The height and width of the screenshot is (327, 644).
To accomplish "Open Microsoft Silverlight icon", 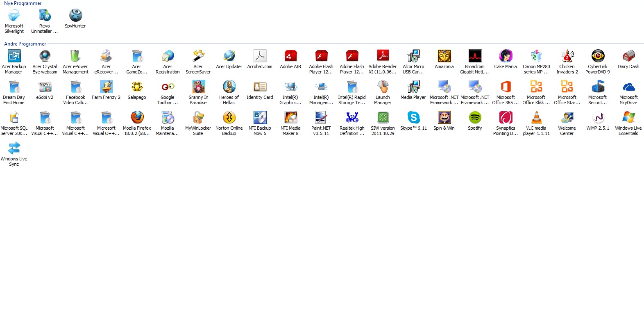I will pyautogui.click(x=14, y=16).
